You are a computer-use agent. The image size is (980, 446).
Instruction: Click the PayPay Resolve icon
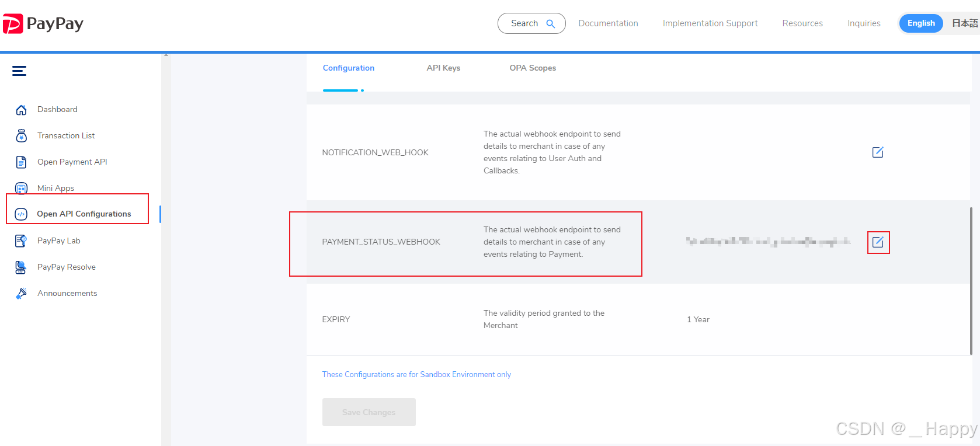(22, 267)
